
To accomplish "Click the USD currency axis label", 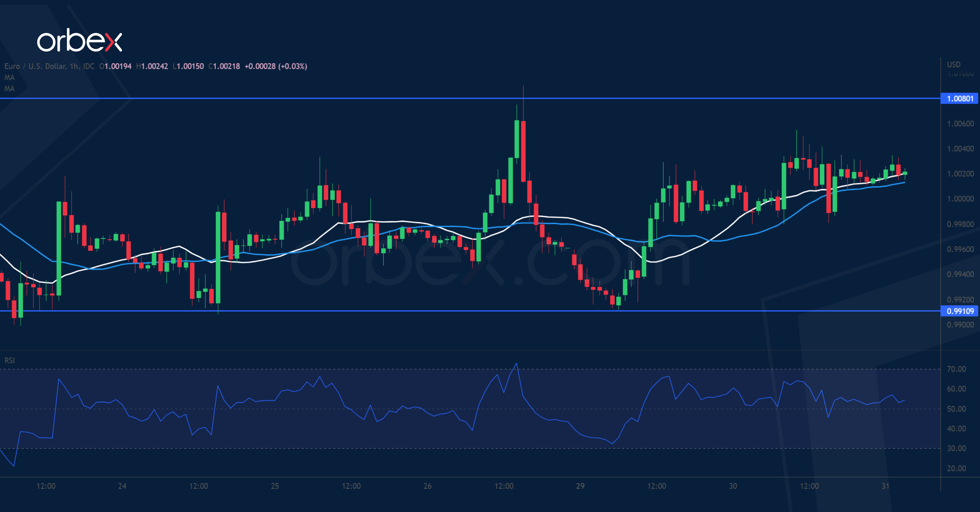I will 953,65.
